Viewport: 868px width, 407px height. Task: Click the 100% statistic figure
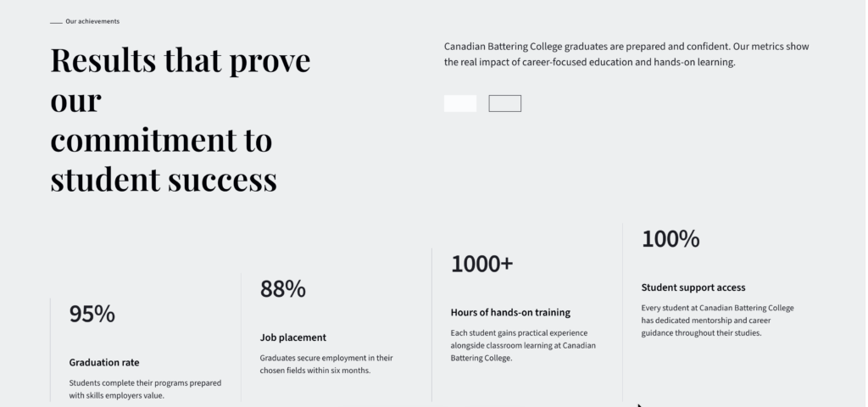670,239
